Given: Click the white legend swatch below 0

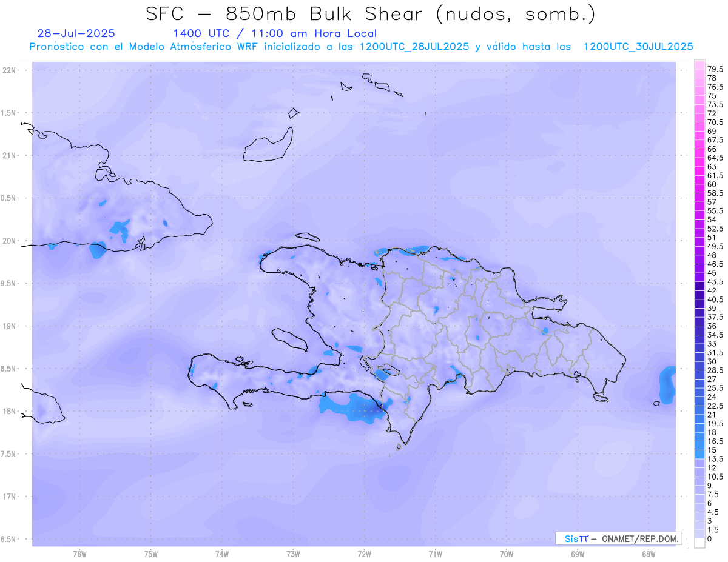Looking at the screenshot, I should tap(699, 543).
